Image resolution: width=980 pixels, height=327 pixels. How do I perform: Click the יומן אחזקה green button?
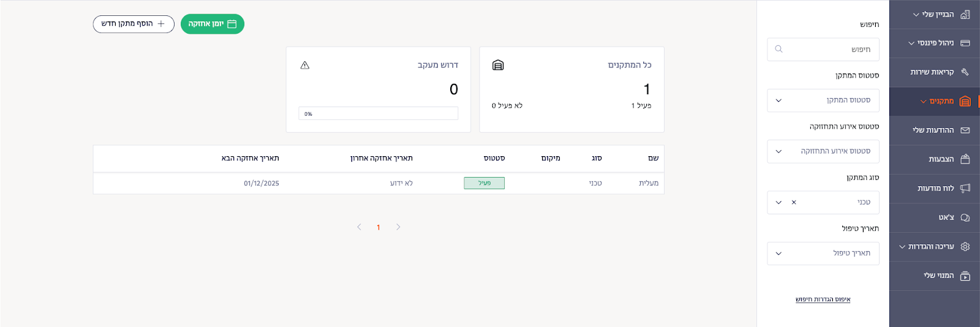(212, 24)
